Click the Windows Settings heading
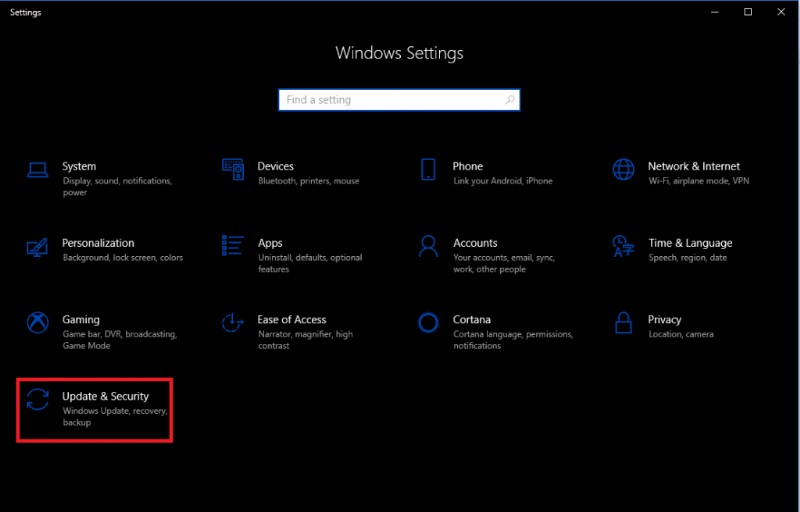 pos(399,53)
